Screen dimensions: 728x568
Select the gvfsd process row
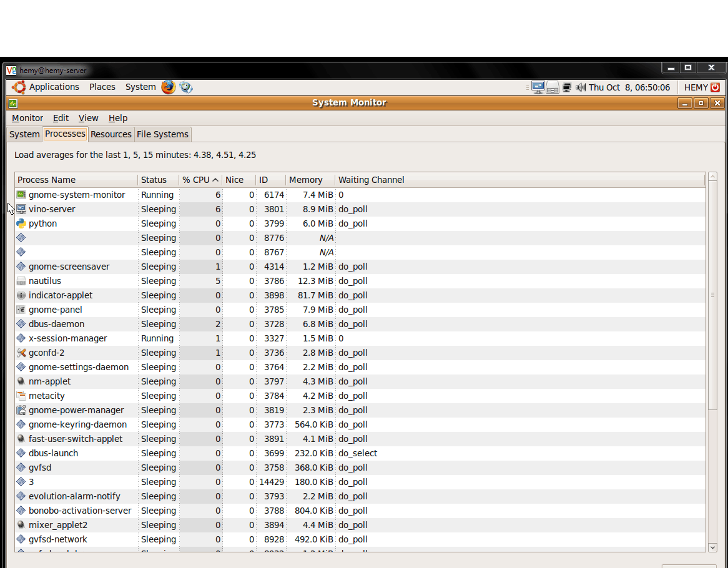pyautogui.click(x=360, y=468)
